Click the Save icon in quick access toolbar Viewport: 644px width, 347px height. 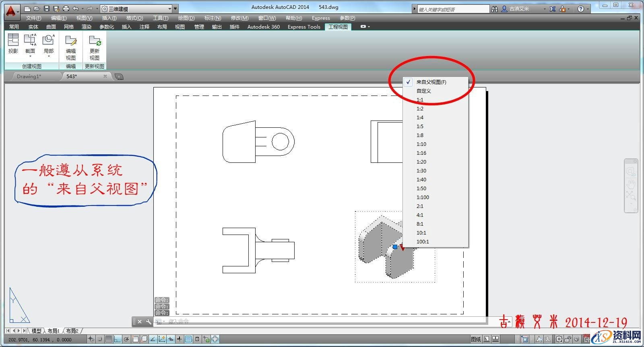pyautogui.click(x=47, y=8)
